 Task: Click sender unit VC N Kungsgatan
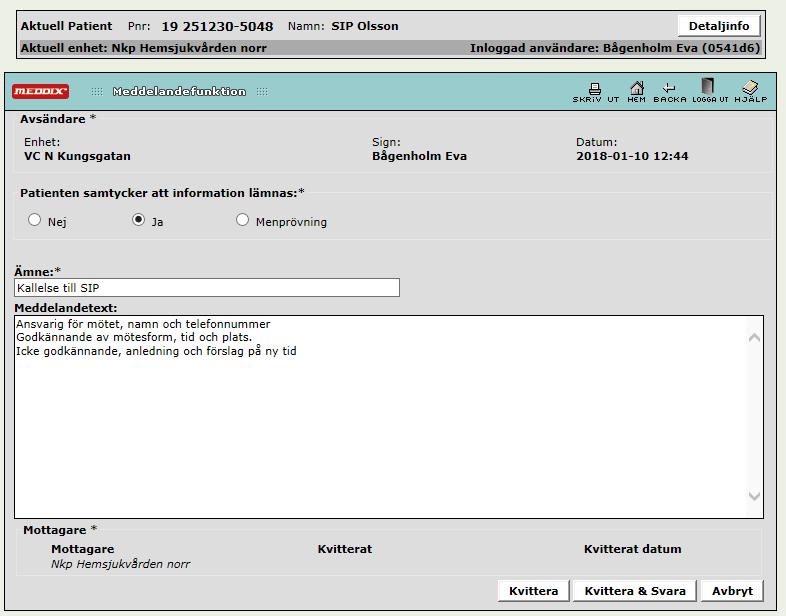(77, 156)
